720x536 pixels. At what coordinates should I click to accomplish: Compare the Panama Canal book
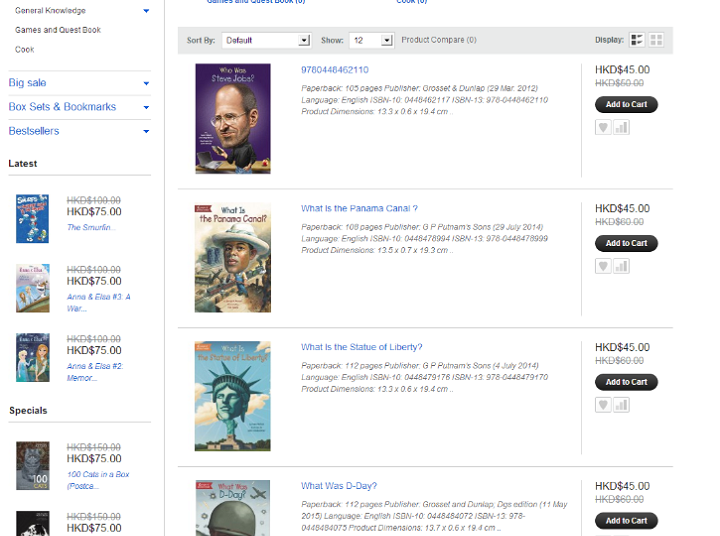(621, 266)
